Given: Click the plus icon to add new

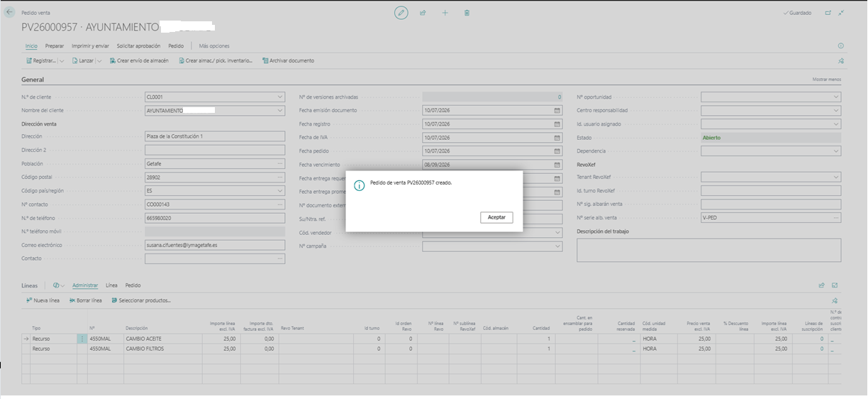Looking at the screenshot, I should pos(445,13).
